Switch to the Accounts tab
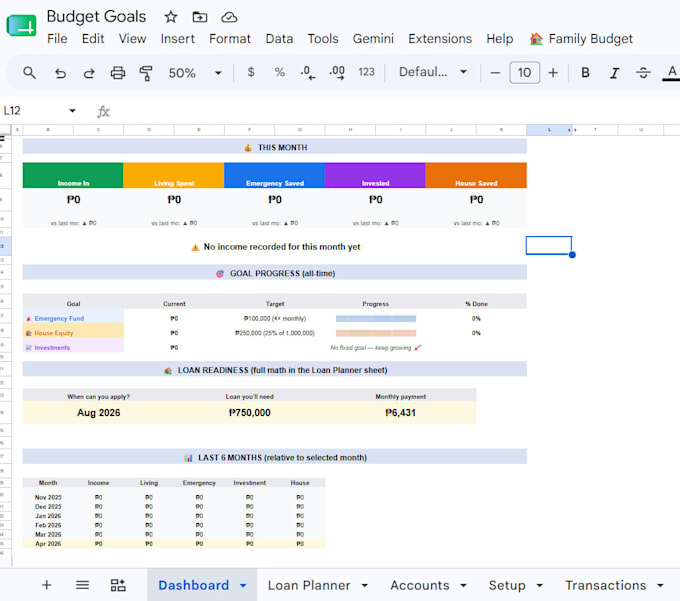Screen dimensions: 680x601 [x=420, y=585]
